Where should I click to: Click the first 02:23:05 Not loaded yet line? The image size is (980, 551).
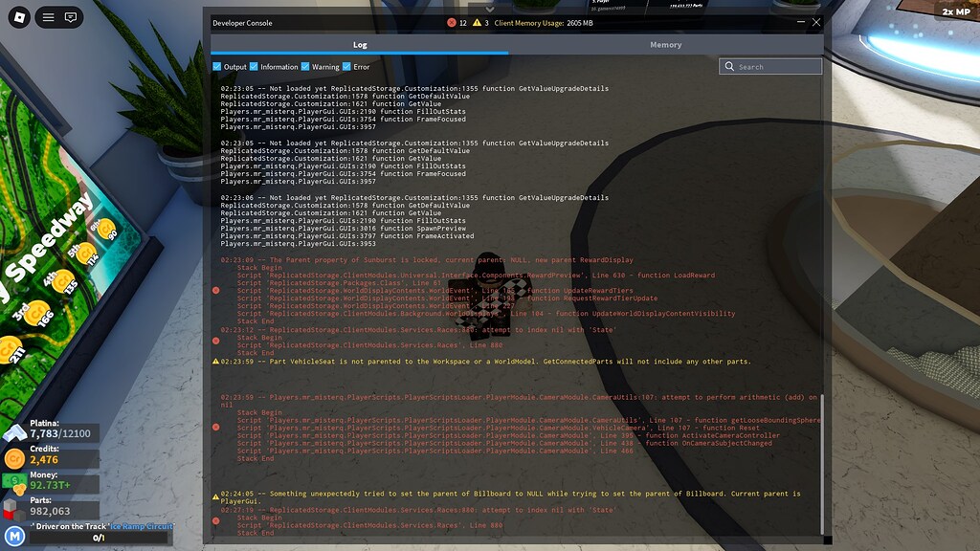coord(414,88)
